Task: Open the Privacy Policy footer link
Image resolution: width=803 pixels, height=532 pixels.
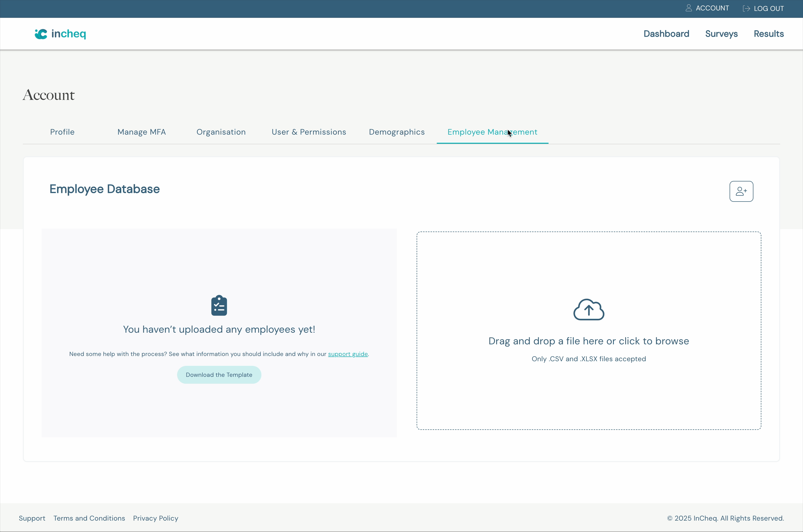Action: [x=155, y=518]
